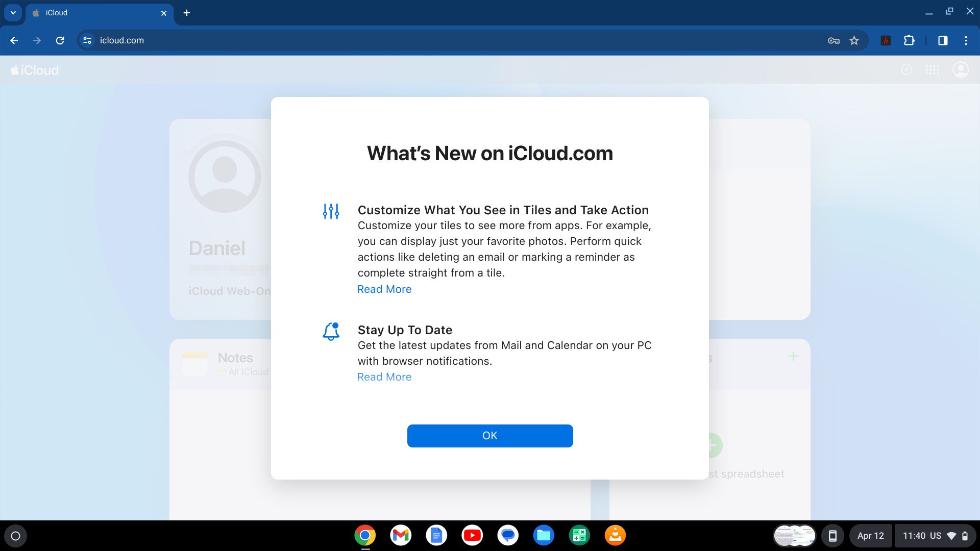
Task: Launch YouTube from the shelf
Action: pos(472,535)
